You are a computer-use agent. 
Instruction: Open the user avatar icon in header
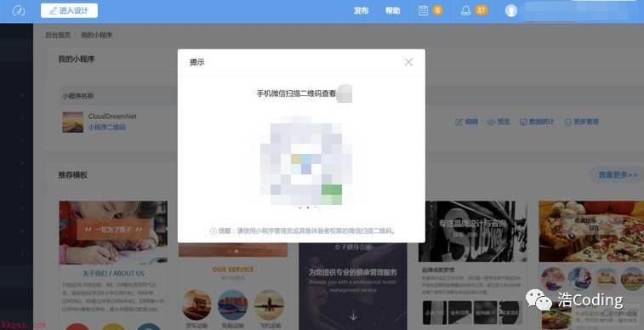[511, 11]
